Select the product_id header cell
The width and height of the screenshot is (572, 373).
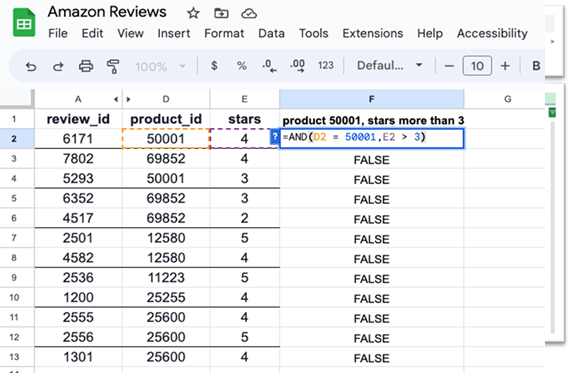(x=166, y=119)
